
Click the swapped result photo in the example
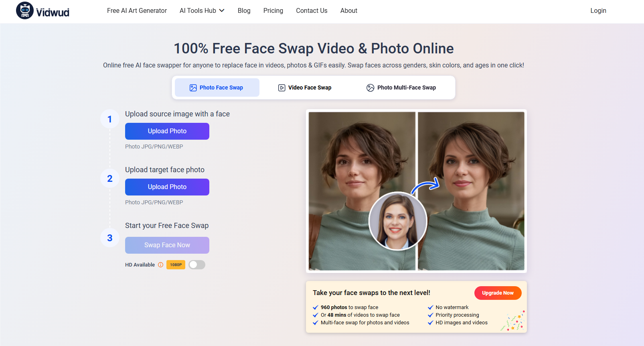[471, 191]
